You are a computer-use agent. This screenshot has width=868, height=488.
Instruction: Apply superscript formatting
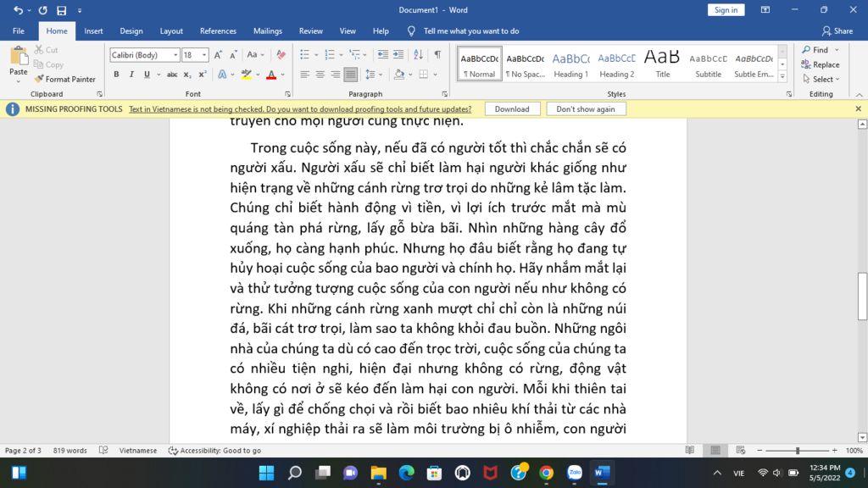pos(203,75)
